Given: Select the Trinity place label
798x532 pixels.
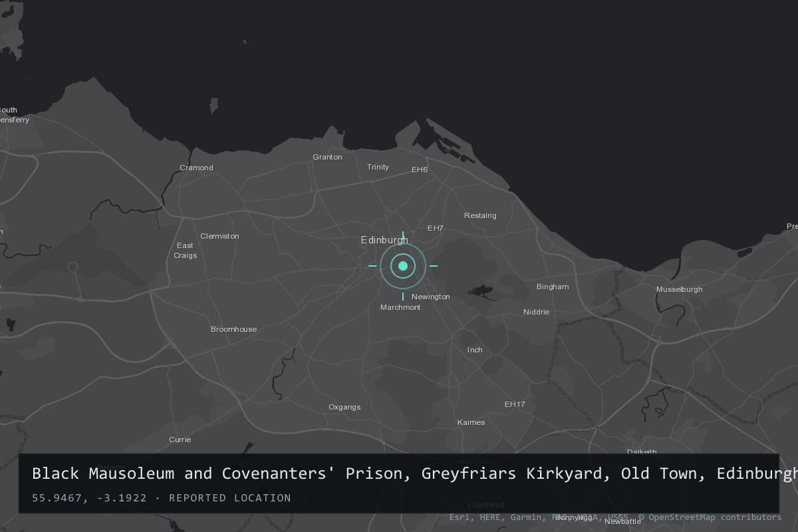Looking at the screenshot, I should click(x=378, y=167).
